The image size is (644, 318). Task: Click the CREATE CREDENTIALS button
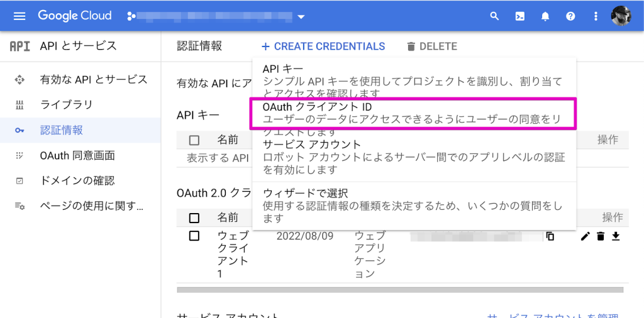323,47
